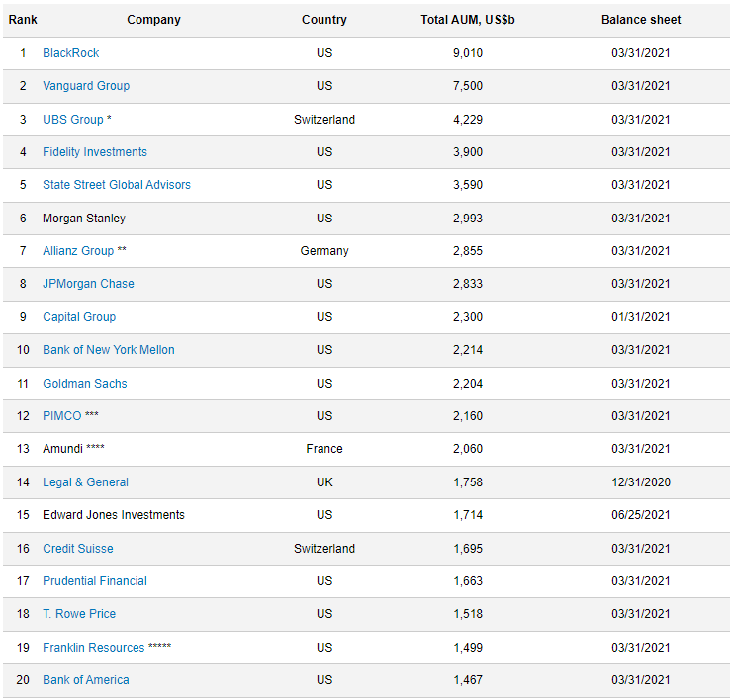Click the 06/25/2021 balance sheet date
Image resolution: width=732 pixels, height=700 pixels.
pyautogui.click(x=641, y=515)
